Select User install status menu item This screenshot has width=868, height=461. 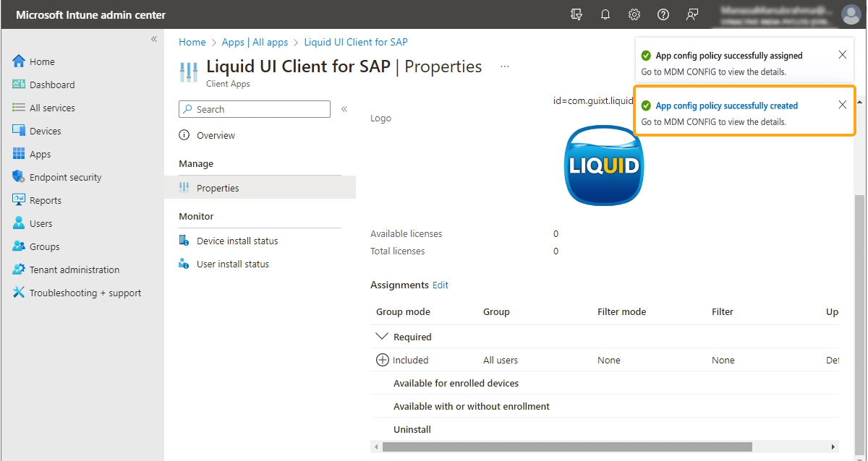[232, 264]
